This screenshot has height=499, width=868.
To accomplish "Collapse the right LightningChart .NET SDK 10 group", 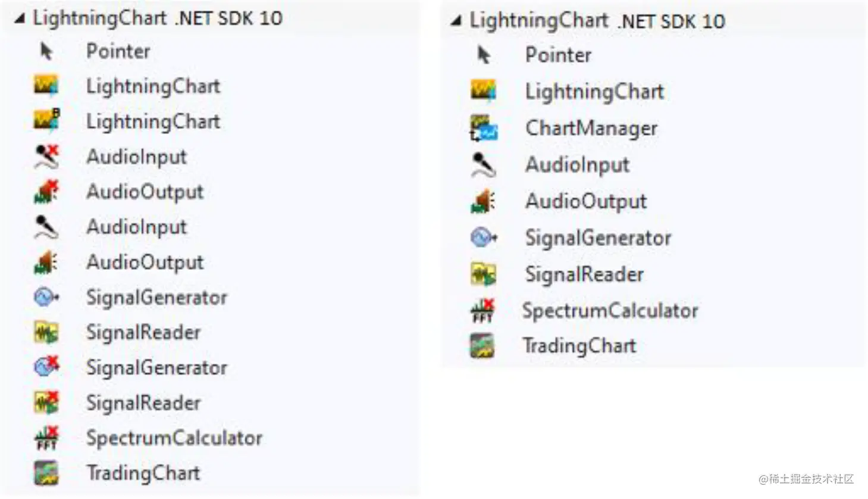I will pyautogui.click(x=456, y=21).
